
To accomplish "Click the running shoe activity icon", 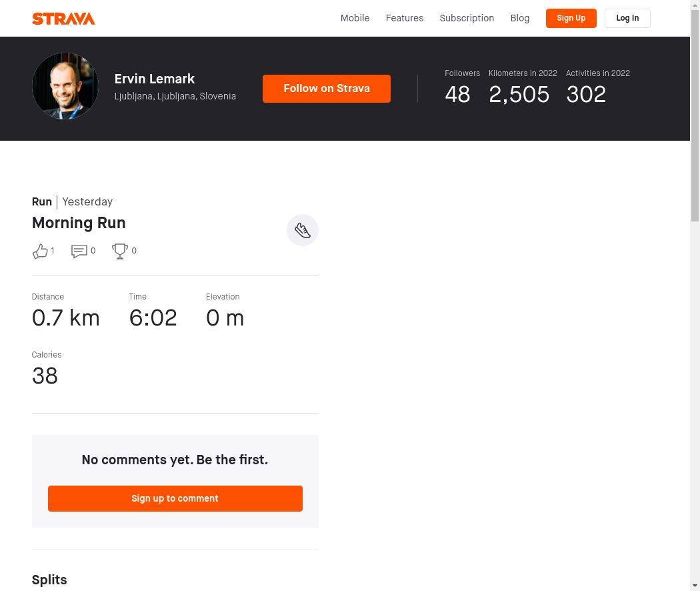I will pos(303,231).
